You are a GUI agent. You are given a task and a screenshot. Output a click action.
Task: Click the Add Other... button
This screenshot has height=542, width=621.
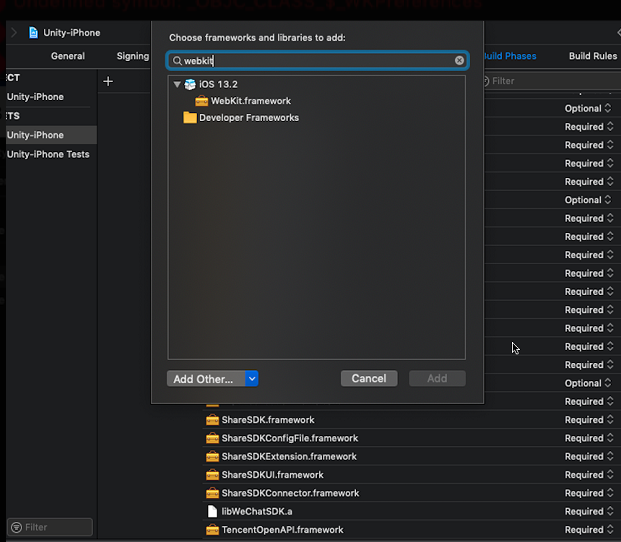click(206, 378)
